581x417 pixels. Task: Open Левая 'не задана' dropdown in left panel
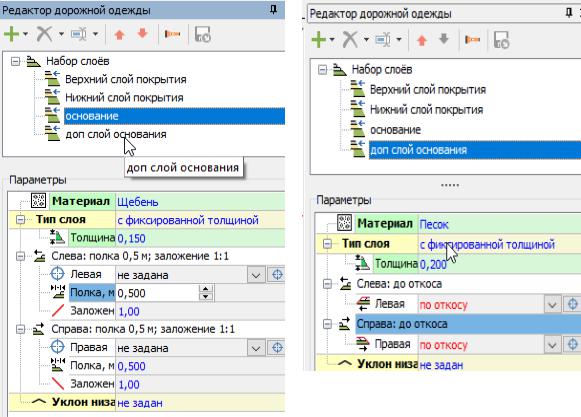(256, 275)
